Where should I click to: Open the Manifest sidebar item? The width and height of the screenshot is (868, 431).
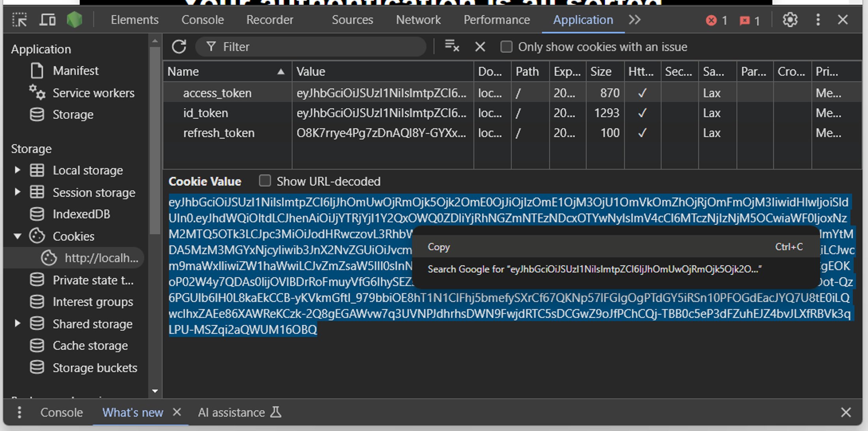75,71
